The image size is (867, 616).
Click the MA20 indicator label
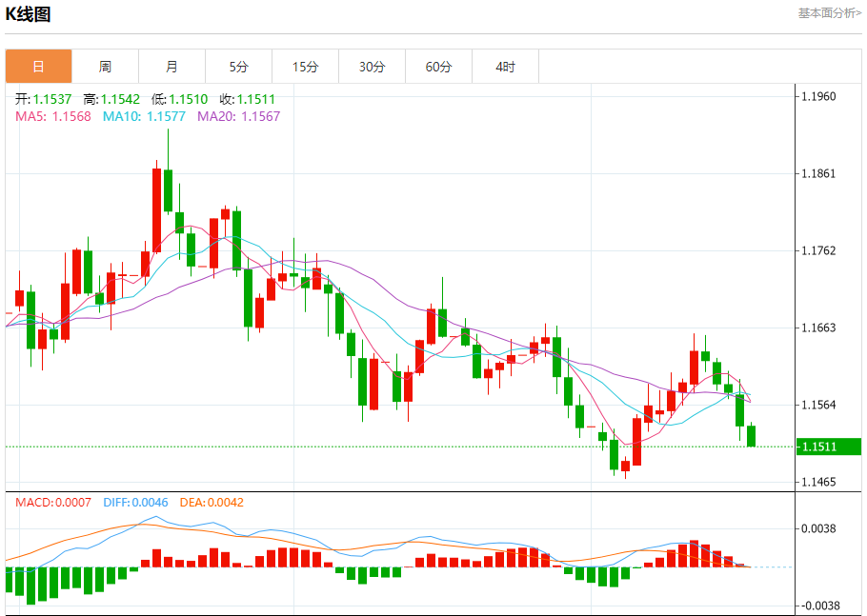[239, 116]
